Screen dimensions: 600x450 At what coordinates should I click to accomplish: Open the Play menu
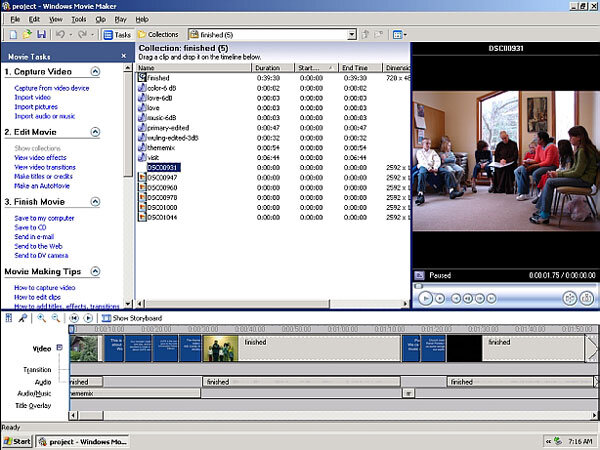tap(120, 19)
